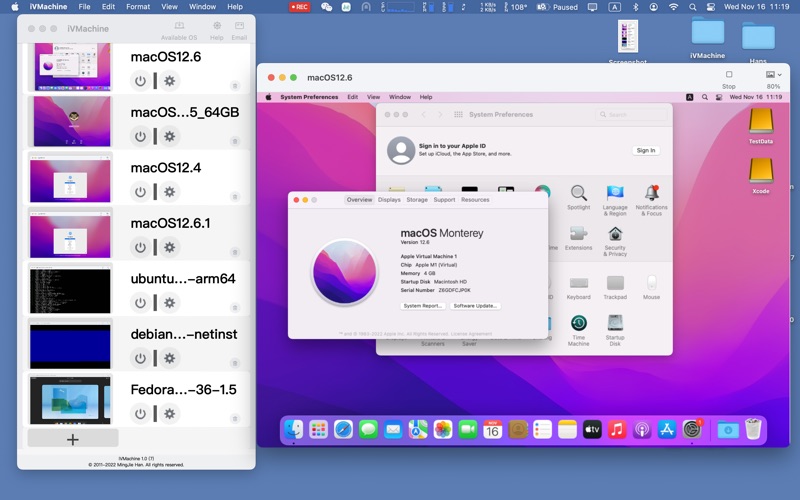
Task: Open Available OS in iVMachine toolbar
Action: (x=179, y=31)
